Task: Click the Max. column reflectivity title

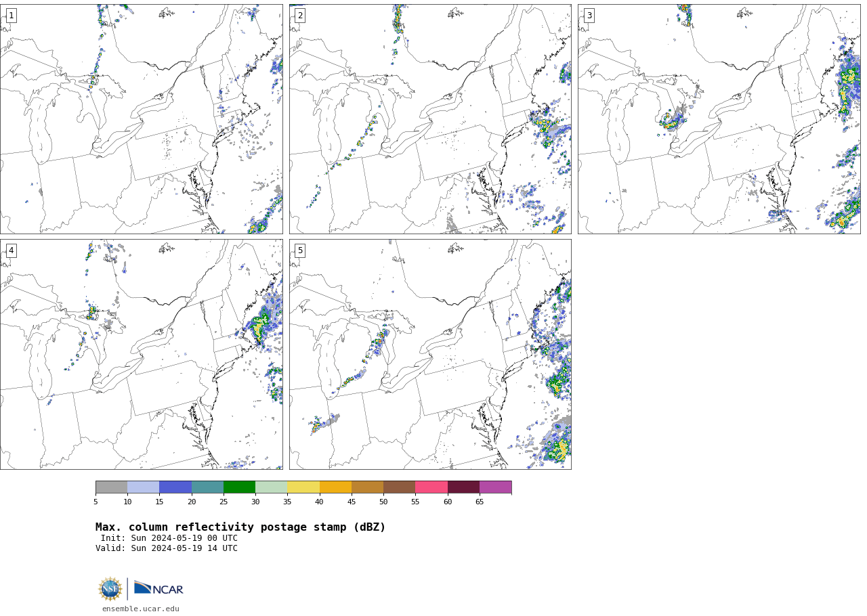Action: pyautogui.click(x=240, y=527)
